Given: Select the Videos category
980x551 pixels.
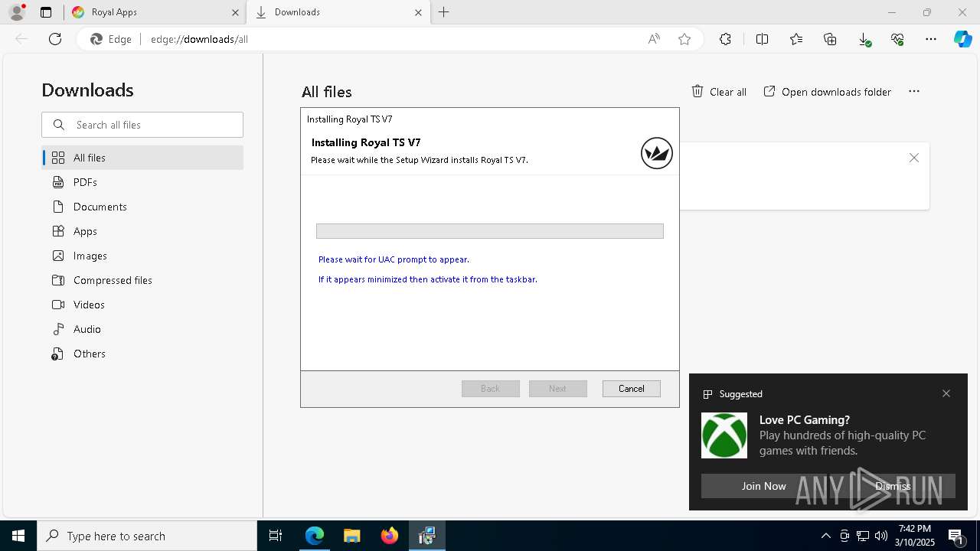Looking at the screenshot, I should tap(142, 305).
